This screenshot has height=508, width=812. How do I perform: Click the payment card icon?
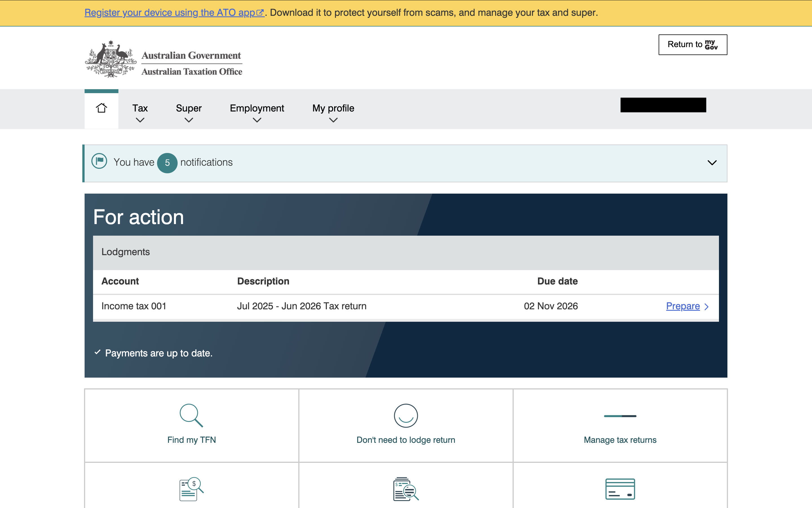coord(620,489)
